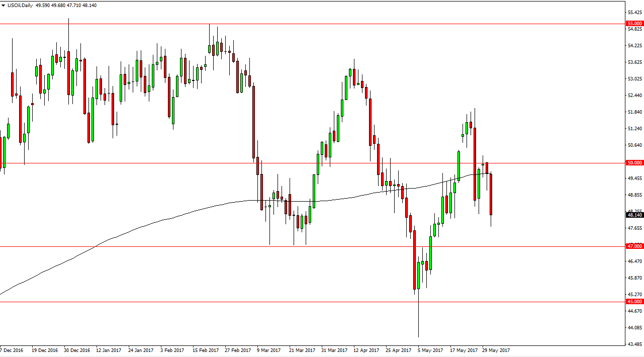This screenshot has height=357, width=644.
Task: Click the 27 Feb 2017 date label
Action: (x=237, y=350)
